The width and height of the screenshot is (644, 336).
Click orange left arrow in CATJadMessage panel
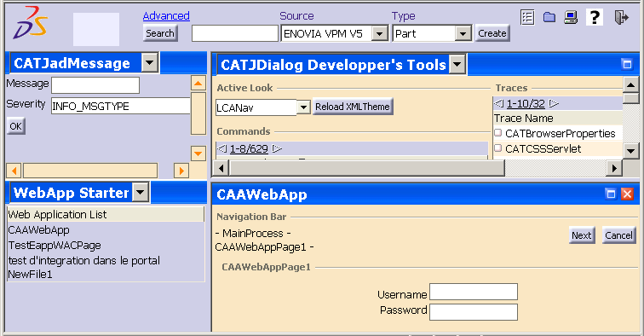click(14, 171)
